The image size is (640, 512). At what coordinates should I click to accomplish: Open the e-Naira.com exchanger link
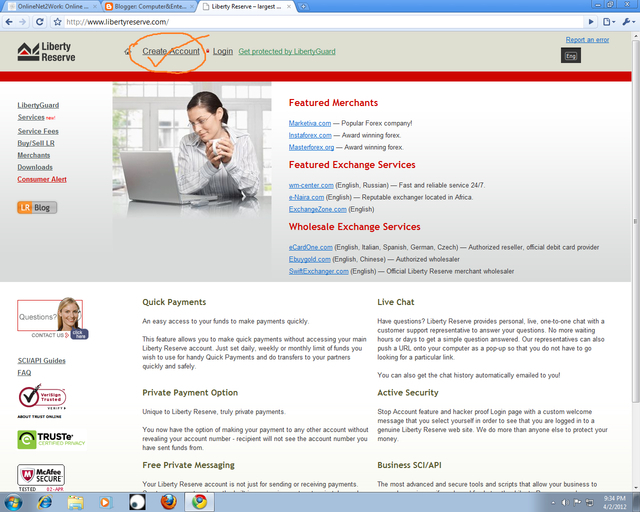click(306, 197)
